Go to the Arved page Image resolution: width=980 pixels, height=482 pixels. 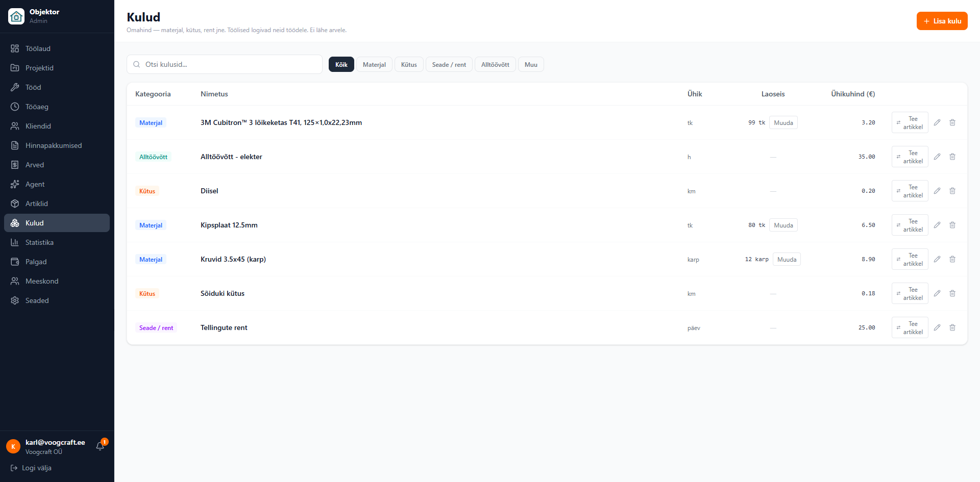(57, 165)
